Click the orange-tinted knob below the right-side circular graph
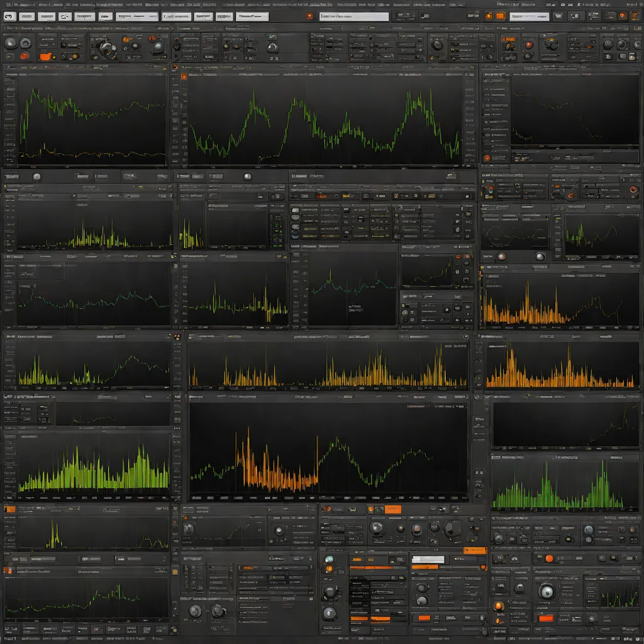This screenshot has height=644, width=644. (501, 257)
